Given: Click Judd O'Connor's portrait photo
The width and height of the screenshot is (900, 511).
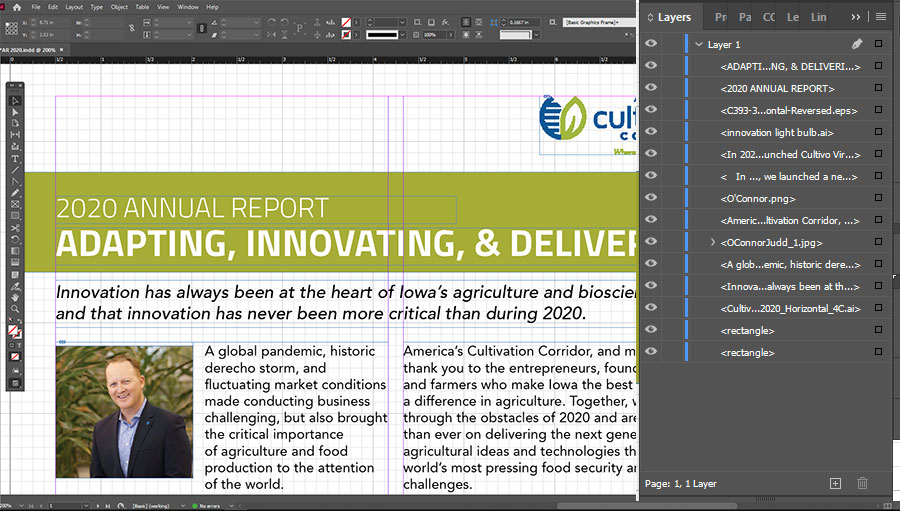Looking at the screenshot, I should (124, 411).
